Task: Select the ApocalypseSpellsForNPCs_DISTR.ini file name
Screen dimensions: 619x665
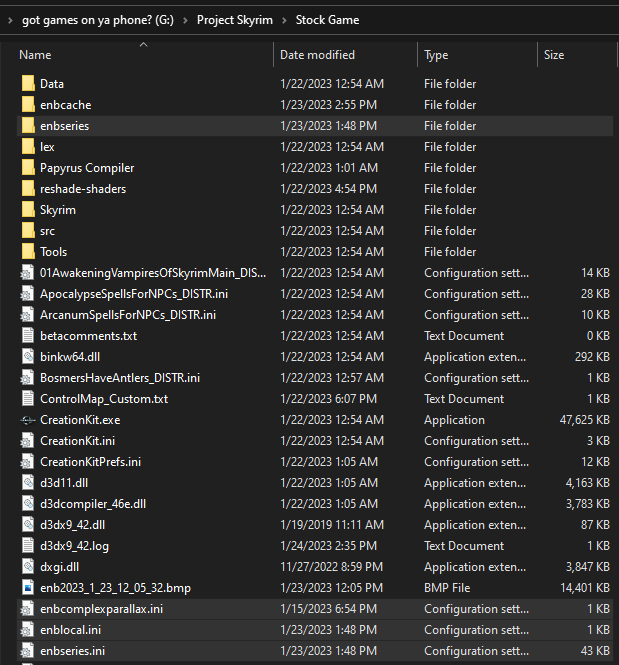Action: tap(134, 294)
